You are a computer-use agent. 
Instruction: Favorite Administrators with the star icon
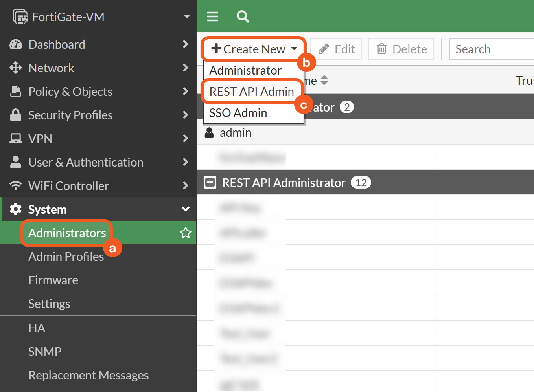pos(186,233)
